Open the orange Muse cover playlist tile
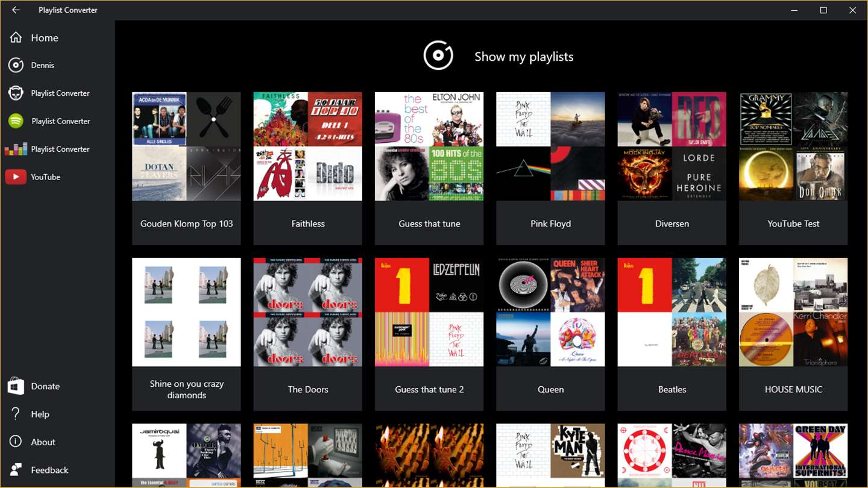Screen dimensions: 868x488 click(x=308, y=455)
